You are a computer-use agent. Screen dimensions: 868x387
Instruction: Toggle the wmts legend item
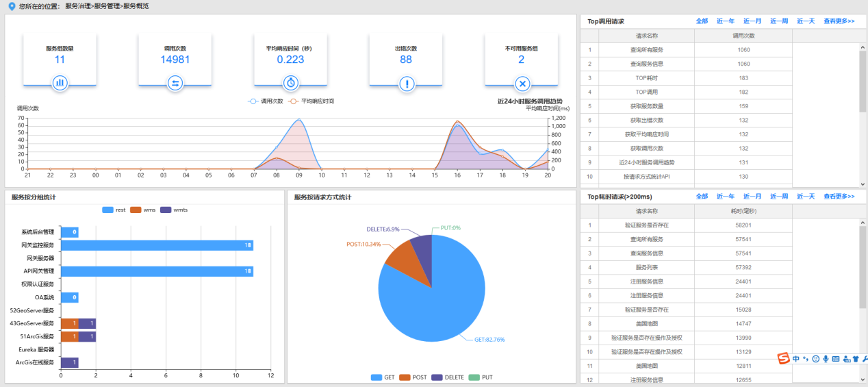pos(173,210)
